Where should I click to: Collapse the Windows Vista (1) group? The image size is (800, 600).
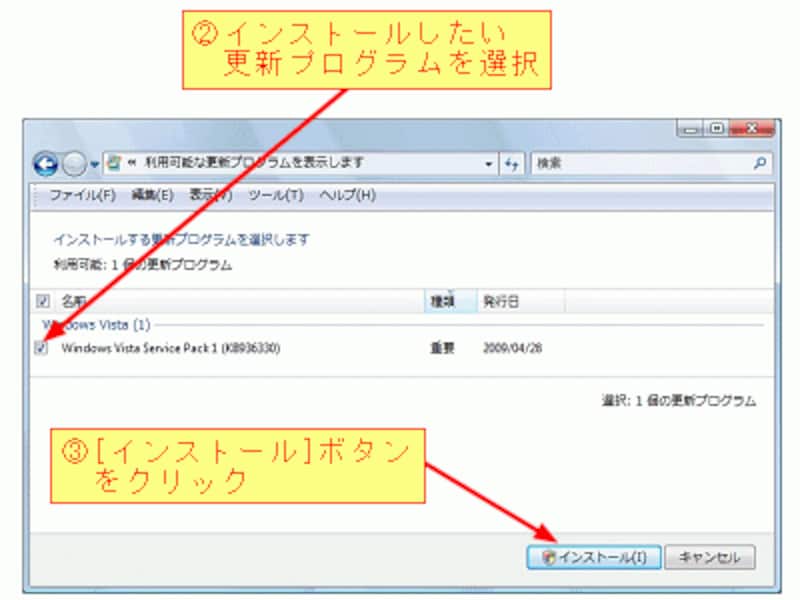pos(96,324)
